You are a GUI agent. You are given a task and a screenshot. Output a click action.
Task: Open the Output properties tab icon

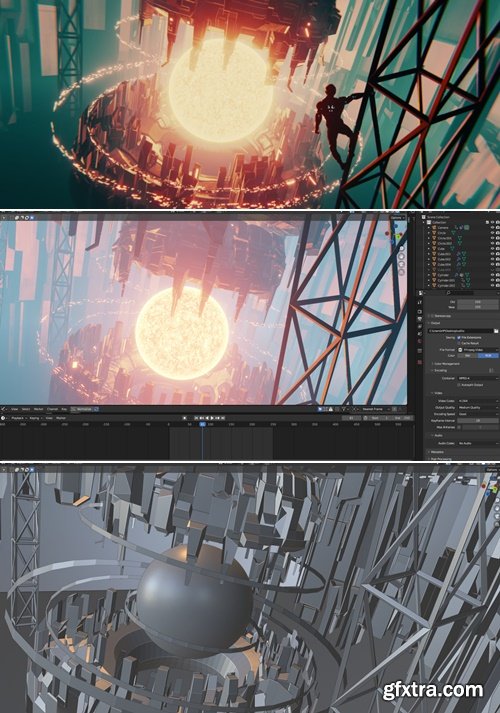click(x=420, y=319)
